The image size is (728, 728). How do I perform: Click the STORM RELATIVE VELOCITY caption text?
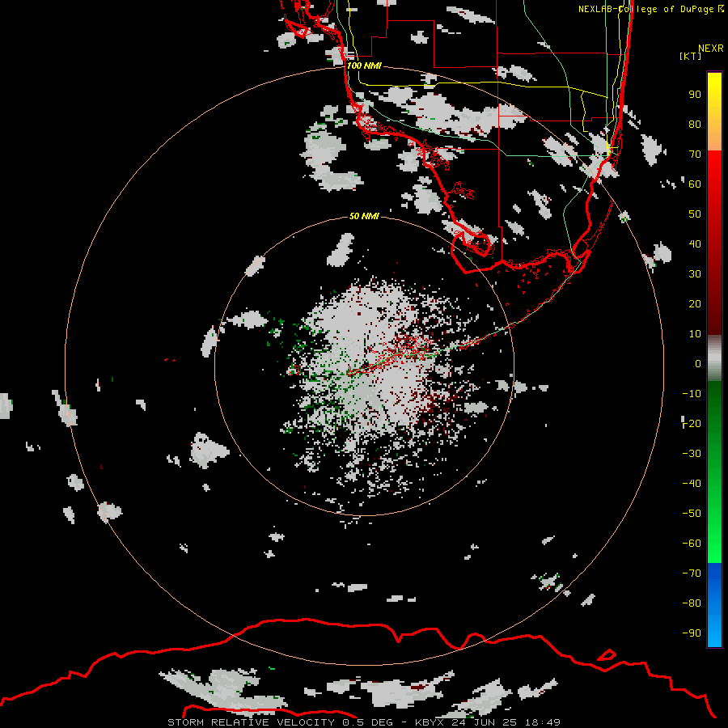252,722
